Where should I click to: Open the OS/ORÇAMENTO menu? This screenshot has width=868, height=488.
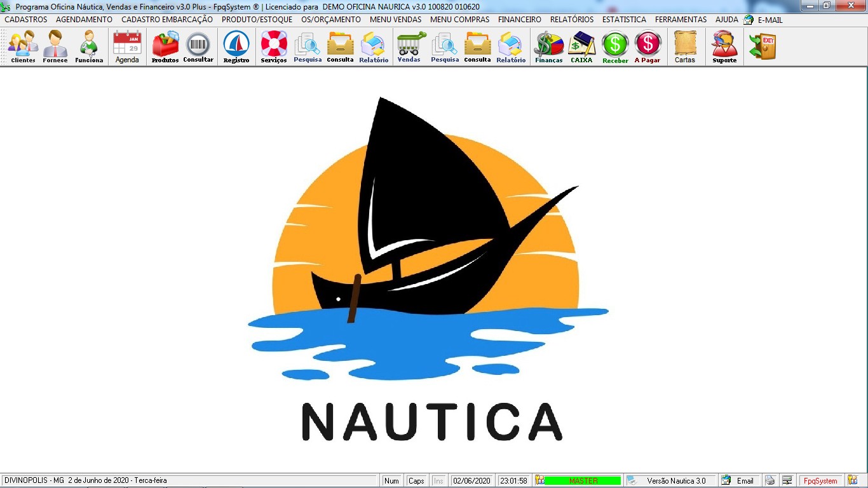click(331, 20)
